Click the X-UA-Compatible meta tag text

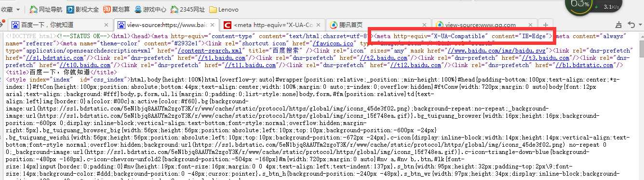463,36
